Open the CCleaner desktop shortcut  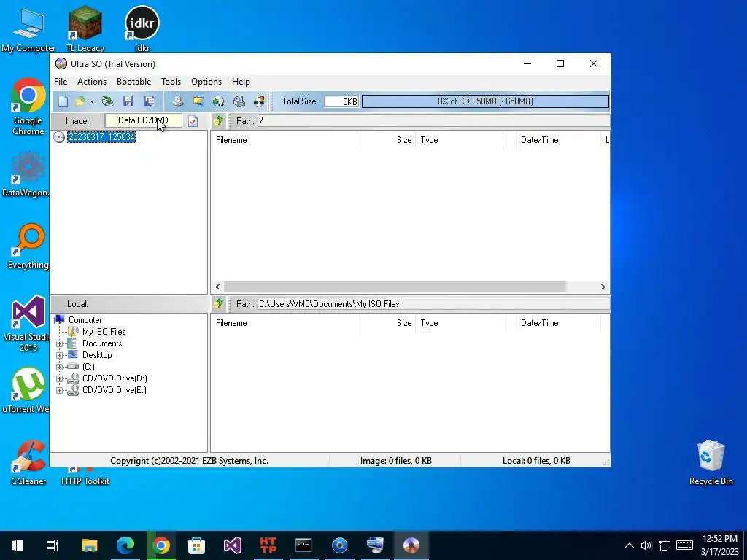click(28, 462)
